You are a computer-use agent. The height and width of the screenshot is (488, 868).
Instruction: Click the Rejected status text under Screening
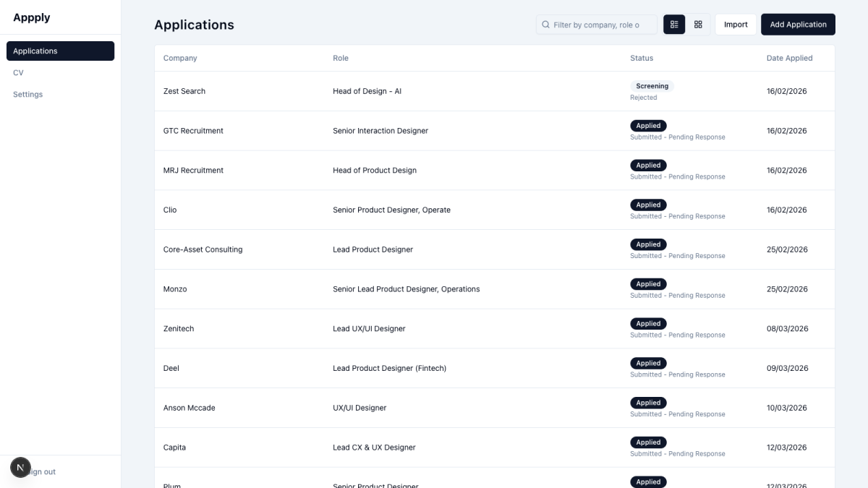point(643,98)
